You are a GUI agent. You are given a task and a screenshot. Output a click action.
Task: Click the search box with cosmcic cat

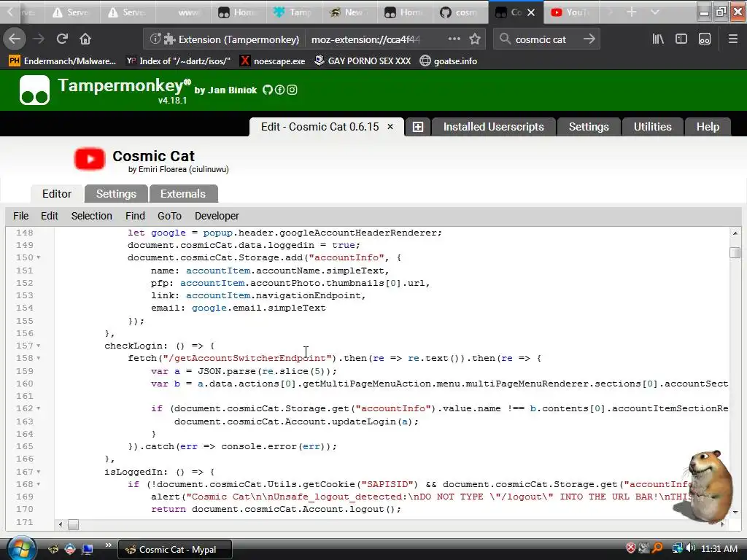pos(546,39)
